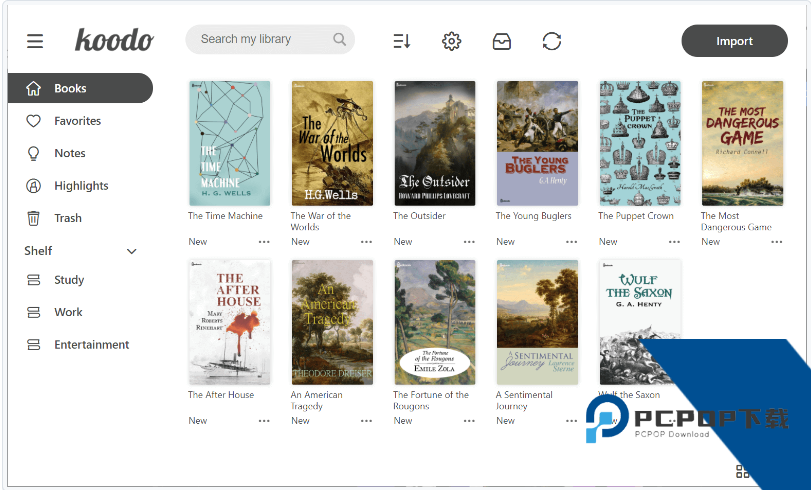Open the settings gear icon
The height and width of the screenshot is (490, 811).
pyautogui.click(x=452, y=41)
